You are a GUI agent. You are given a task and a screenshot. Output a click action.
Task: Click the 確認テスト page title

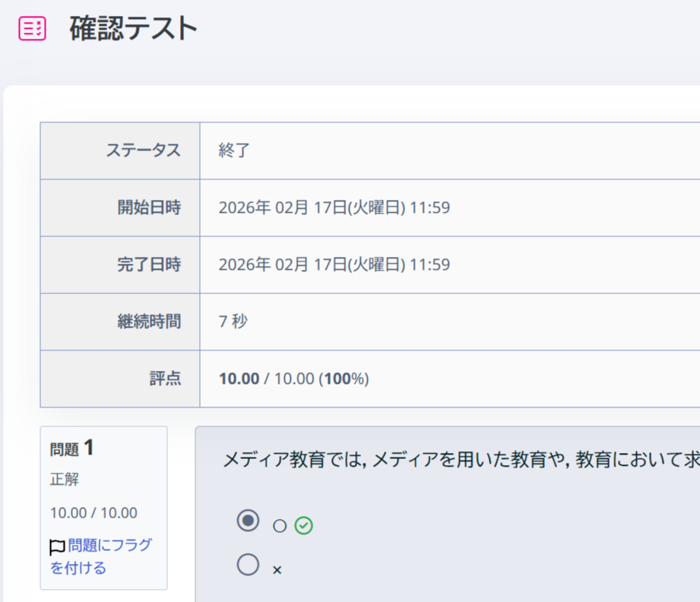(x=134, y=27)
